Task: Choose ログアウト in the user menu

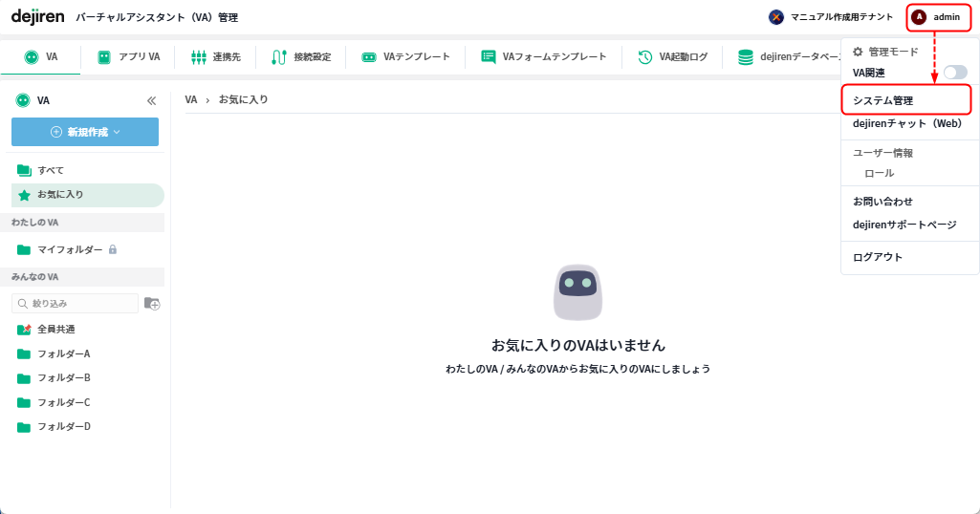Action: pyautogui.click(x=877, y=257)
